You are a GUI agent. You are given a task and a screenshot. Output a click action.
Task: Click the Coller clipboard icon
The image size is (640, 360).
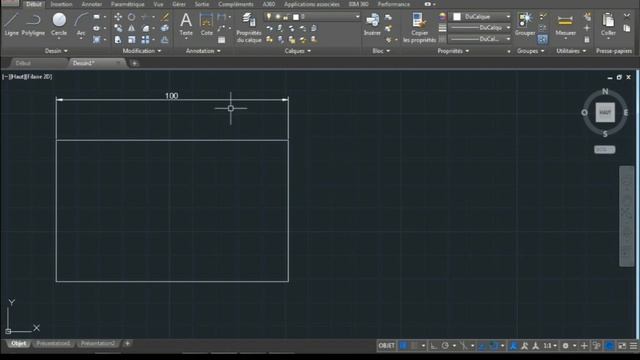[608, 24]
